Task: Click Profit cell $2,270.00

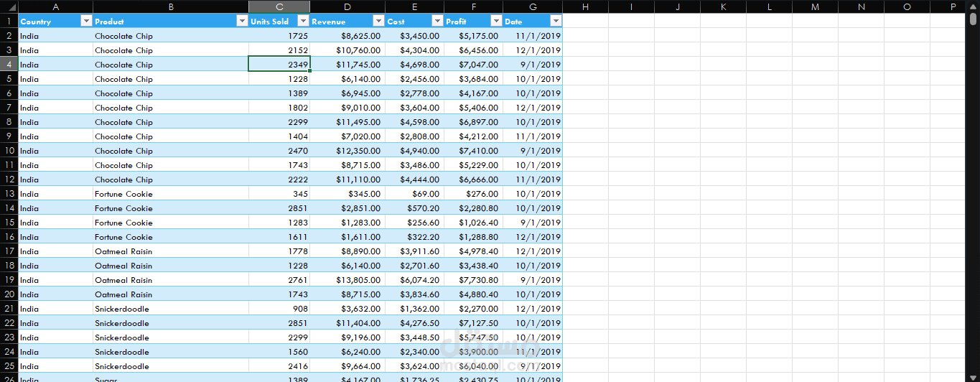Action: point(473,308)
